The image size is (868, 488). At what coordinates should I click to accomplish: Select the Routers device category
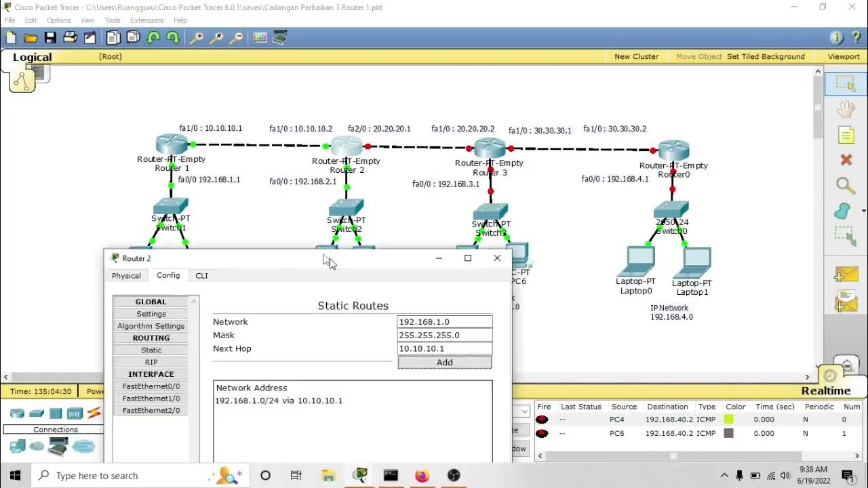(17, 413)
